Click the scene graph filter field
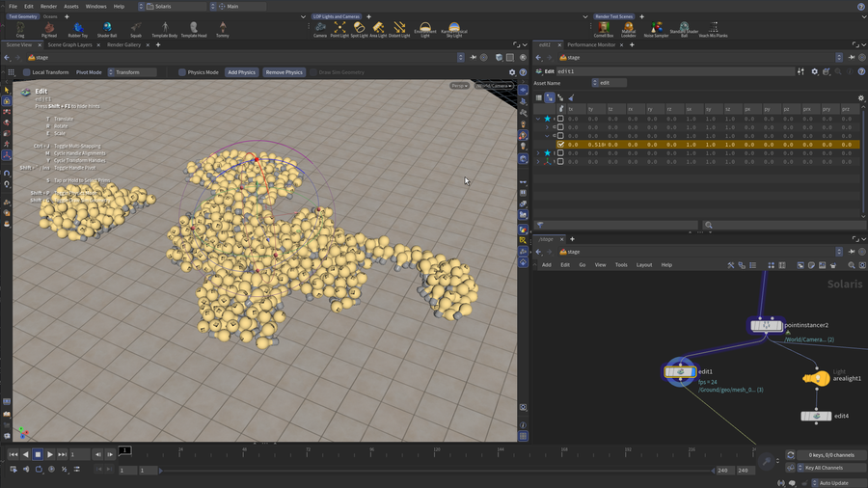 616,225
